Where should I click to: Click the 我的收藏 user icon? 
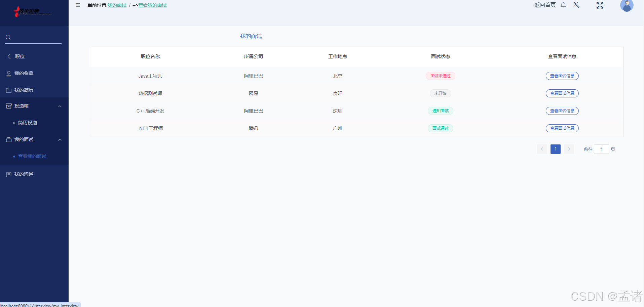pyautogui.click(x=9, y=73)
